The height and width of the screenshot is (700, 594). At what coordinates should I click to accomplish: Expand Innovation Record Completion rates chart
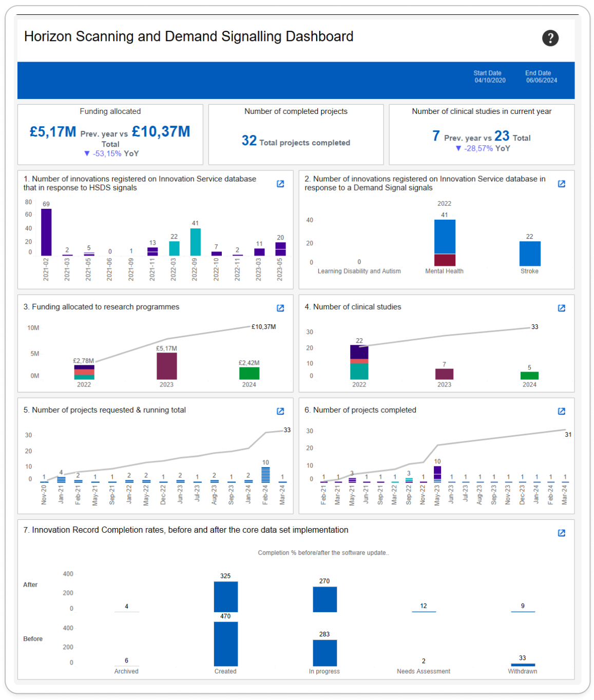coord(561,533)
